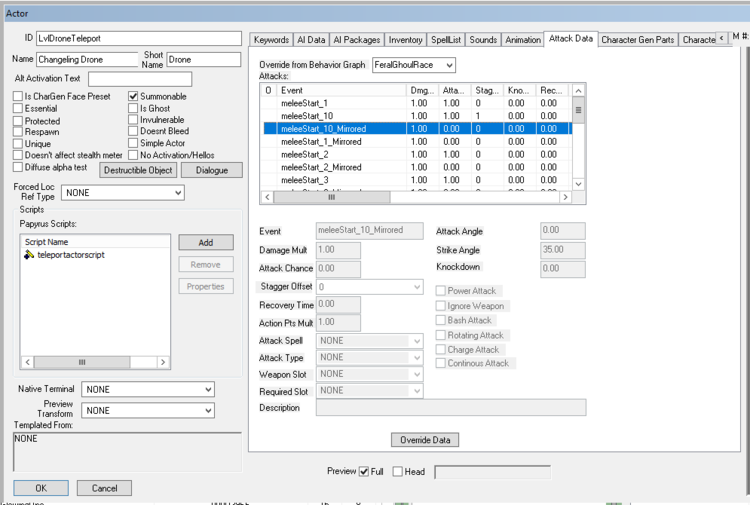Click scripts list scroll right arrow

[163, 362]
